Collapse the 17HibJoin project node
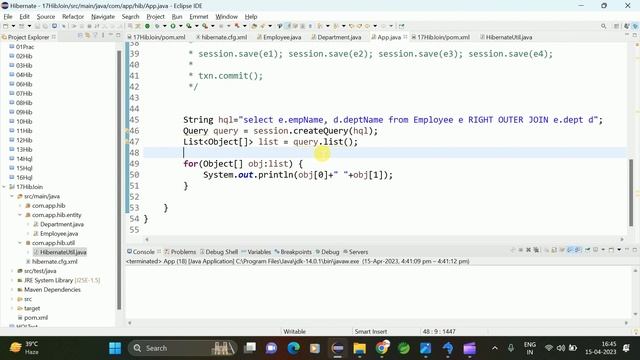The height and width of the screenshot is (360, 640). point(4,187)
